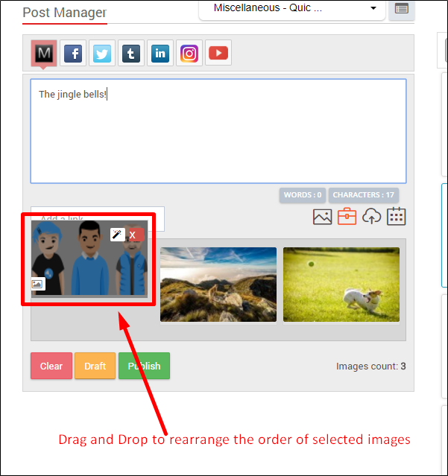Select the M network icon
This screenshot has height=476, width=448.
(44, 54)
